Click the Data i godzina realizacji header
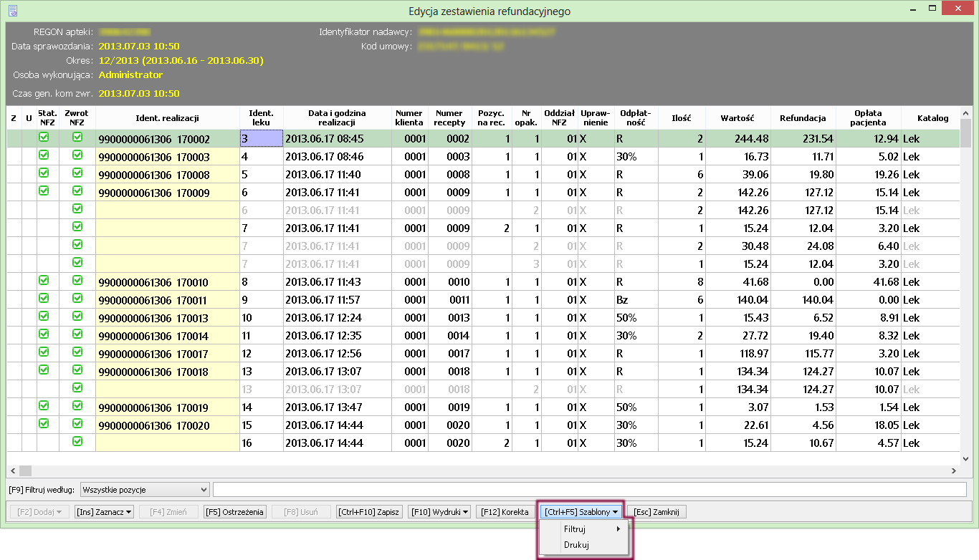Viewport: 979px width, 560px height. [x=338, y=118]
